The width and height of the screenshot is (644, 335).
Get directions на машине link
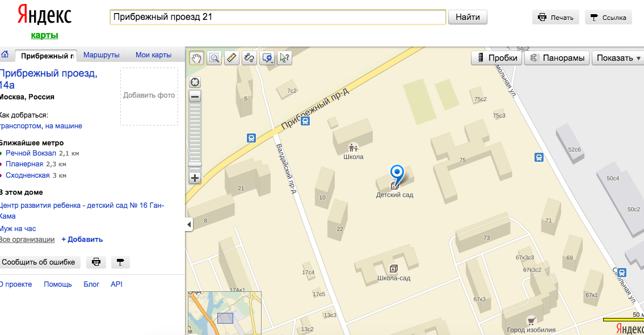click(x=64, y=126)
